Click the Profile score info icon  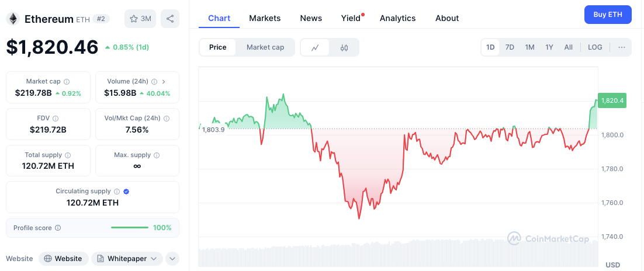58,228
